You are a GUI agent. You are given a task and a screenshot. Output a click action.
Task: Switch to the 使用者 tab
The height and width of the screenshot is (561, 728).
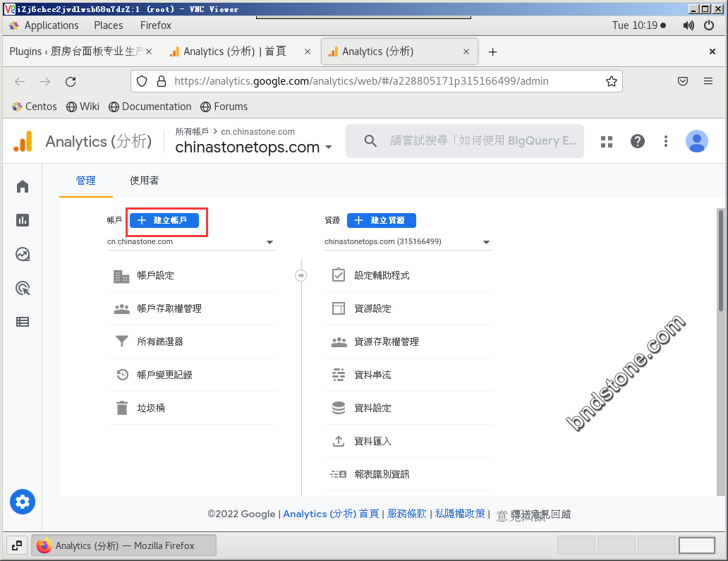click(144, 181)
